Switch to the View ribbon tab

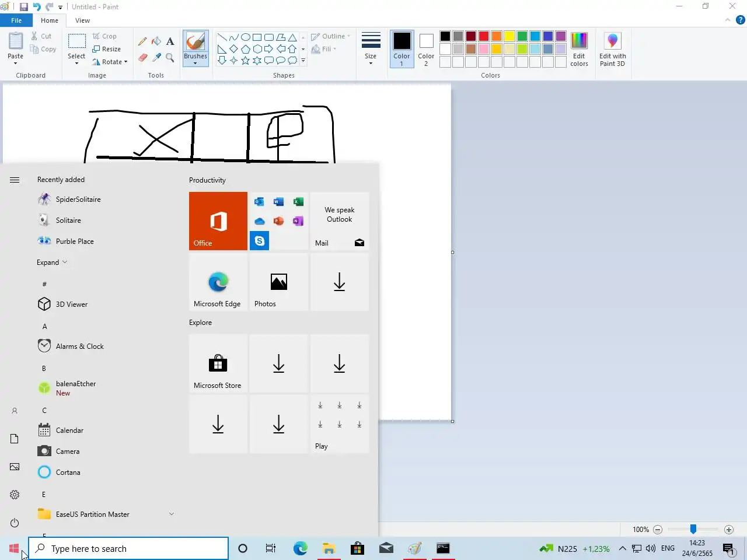click(x=82, y=20)
